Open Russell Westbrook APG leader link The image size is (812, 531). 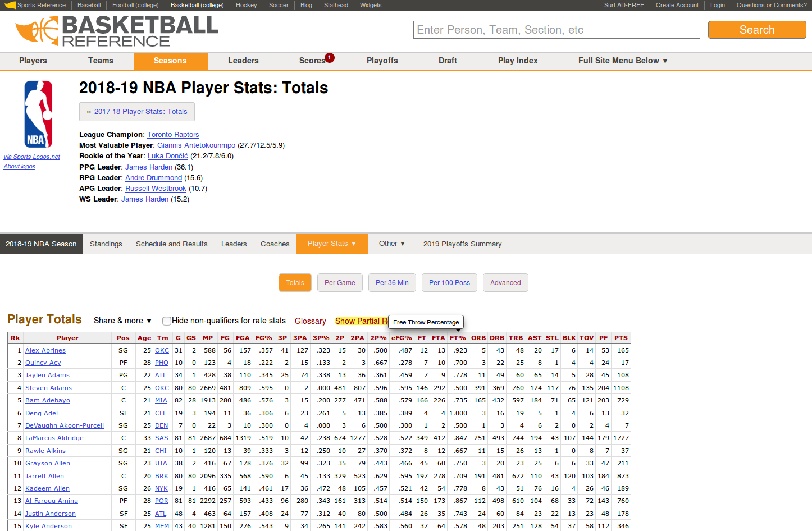click(x=156, y=189)
